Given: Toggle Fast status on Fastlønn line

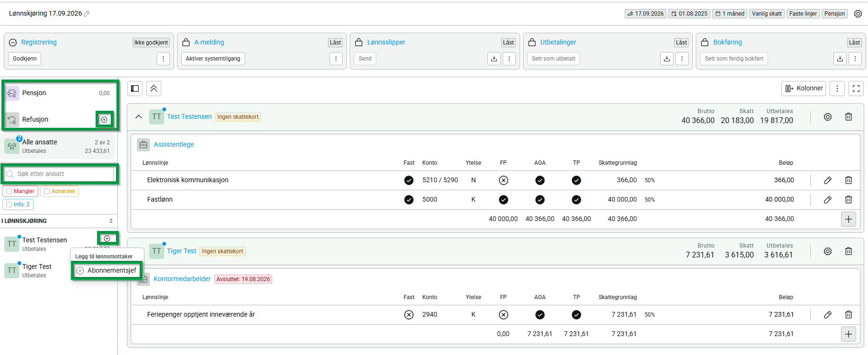Looking at the screenshot, I should [x=409, y=200].
